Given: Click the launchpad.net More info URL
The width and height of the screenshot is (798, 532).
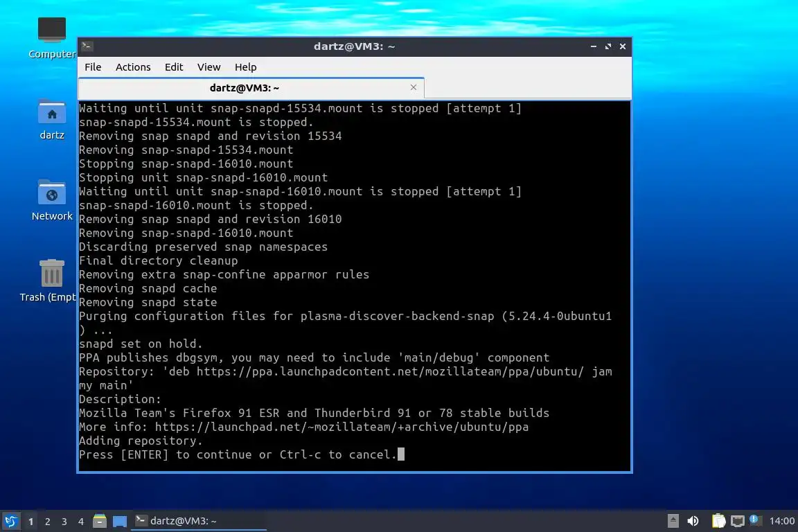Looking at the screenshot, I should click(342, 427).
